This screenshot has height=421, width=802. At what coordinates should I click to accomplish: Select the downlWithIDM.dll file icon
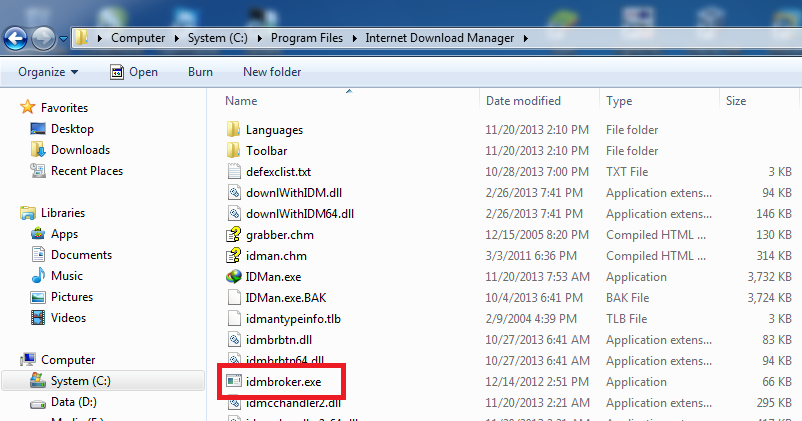234,192
